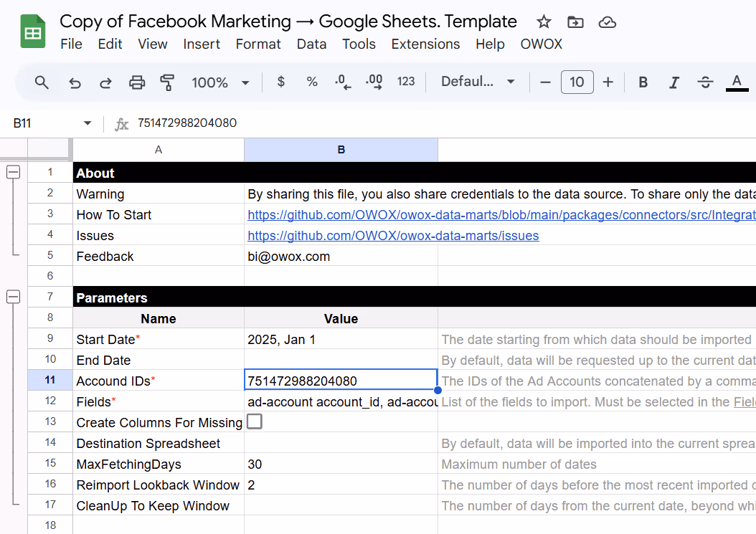Select row 7 header
This screenshot has width=756, height=534.
pos(50,297)
